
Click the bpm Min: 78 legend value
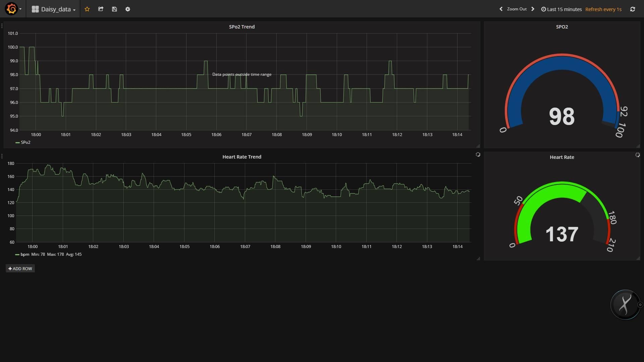point(38,254)
